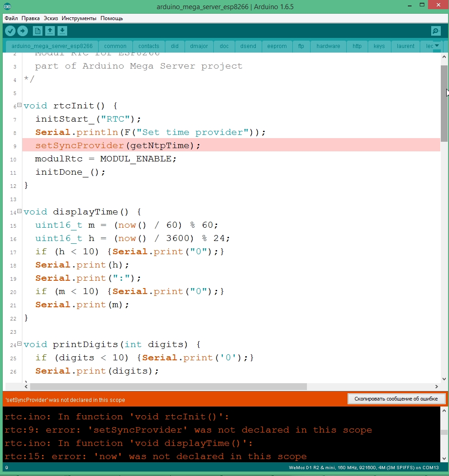This screenshot has height=476, width=449.
Task: Click the Serial.print(digits); line
Action: point(97,371)
